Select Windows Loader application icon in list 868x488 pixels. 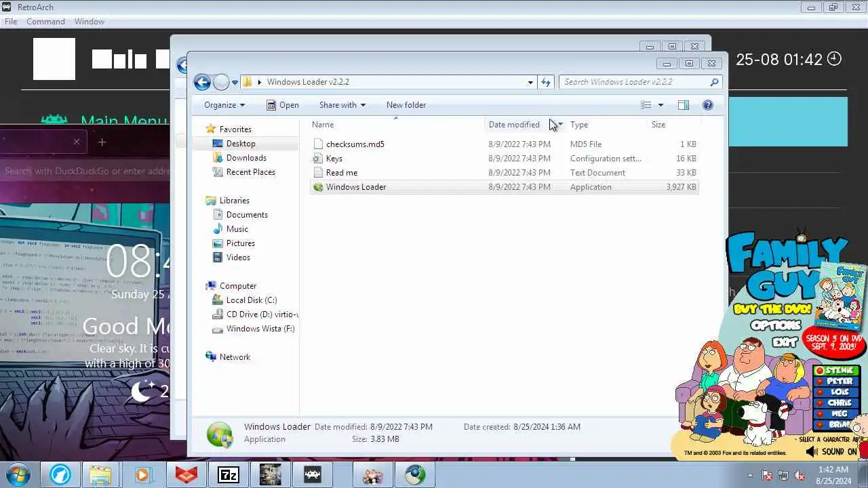[x=318, y=187]
